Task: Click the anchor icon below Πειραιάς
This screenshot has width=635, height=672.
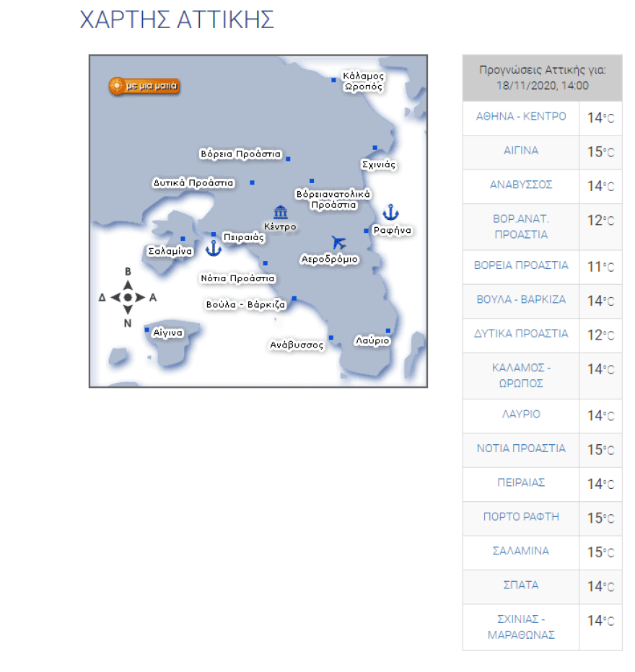Action: [213, 249]
